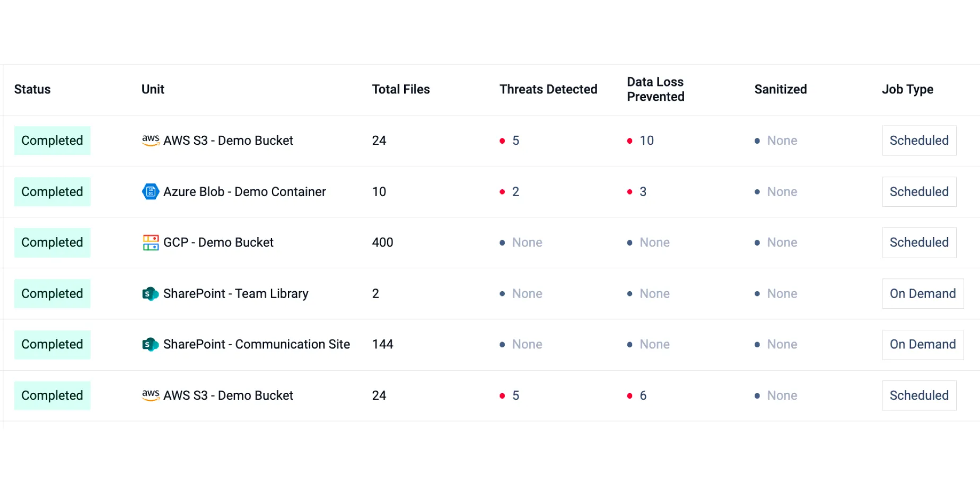The width and height of the screenshot is (980, 490).
Task: Open GCP - Demo Bucket unit
Action: coord(218,242)
